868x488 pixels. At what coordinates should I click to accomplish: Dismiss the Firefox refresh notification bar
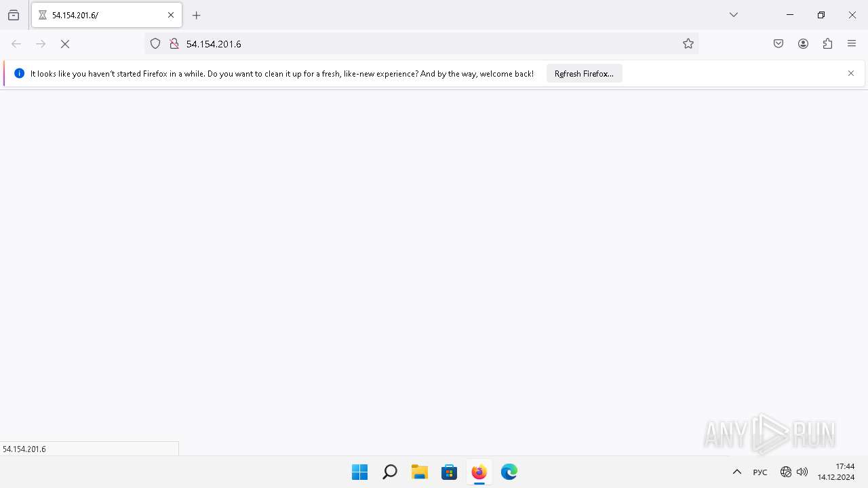851,73
